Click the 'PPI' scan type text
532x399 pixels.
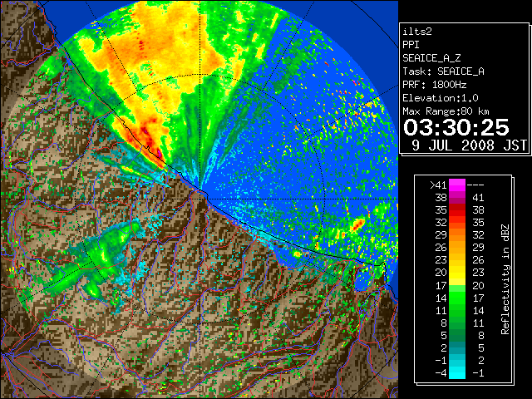pos(411,45)
